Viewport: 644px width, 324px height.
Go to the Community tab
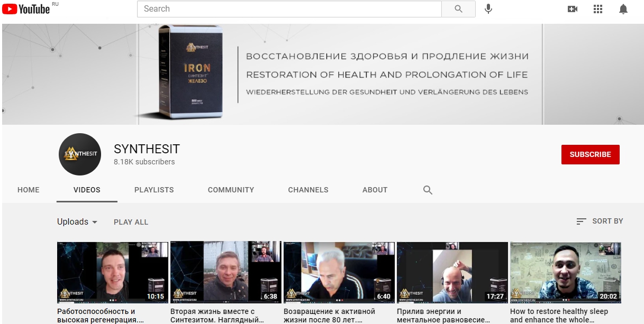pos(231,190)
